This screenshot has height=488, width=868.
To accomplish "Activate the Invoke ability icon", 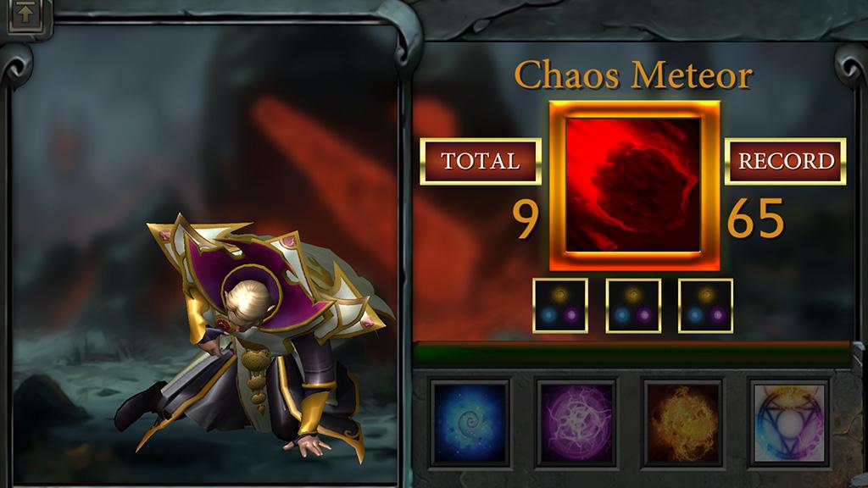I will click(x=789, y=423).
